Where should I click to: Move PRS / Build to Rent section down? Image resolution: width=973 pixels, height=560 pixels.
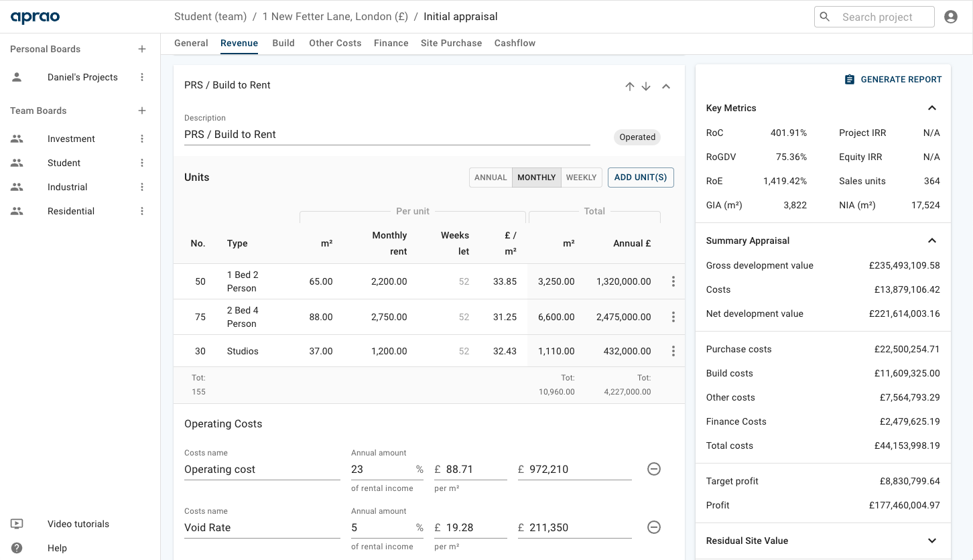tap(646, 86)
